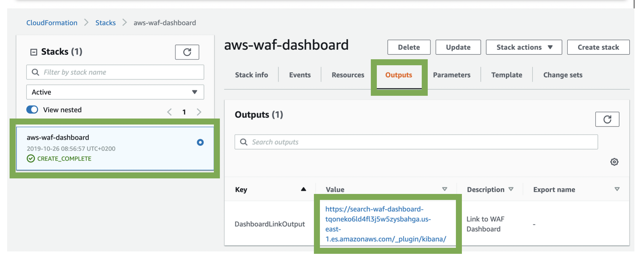The image size is (644, 261).
Task: Open the Events tab
Action: coord(300,75)
